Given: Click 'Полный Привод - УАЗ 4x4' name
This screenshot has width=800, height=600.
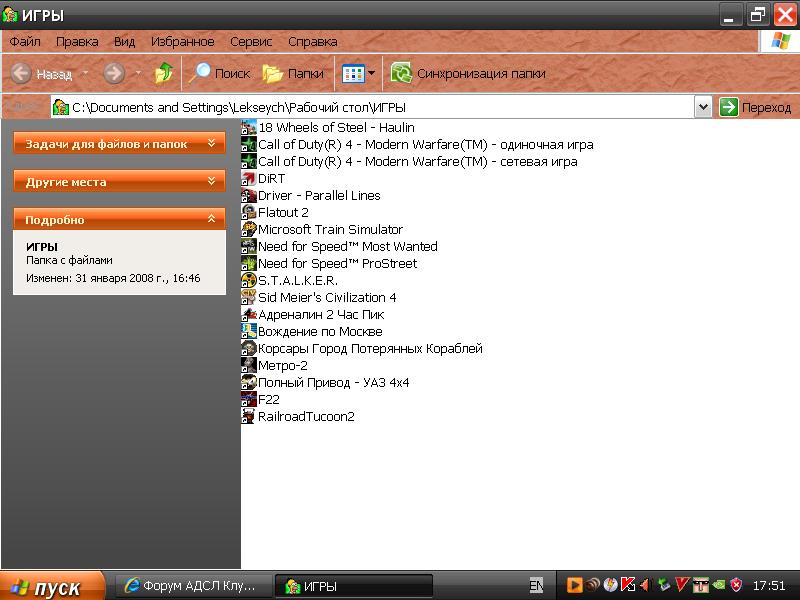Looking at the screenshot, I should tap(334, 383).
